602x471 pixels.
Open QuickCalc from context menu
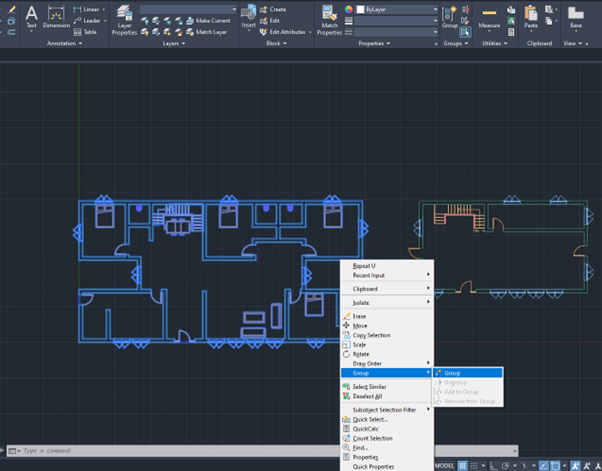tap(387, 429)
